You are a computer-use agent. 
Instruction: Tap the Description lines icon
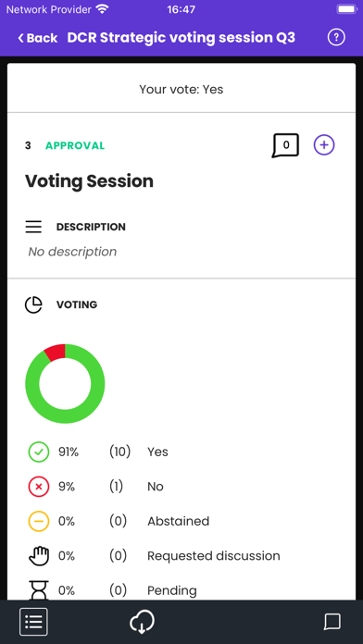click(33, 227)
